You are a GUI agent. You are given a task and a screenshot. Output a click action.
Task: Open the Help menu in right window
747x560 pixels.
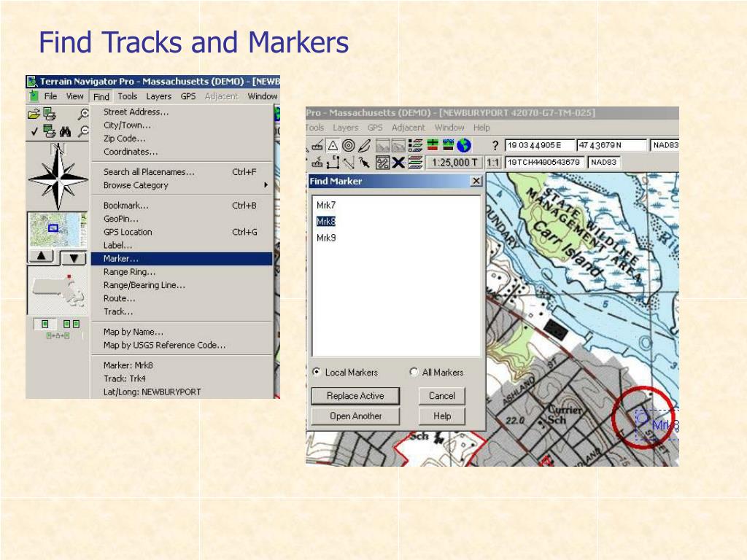(x=481, y=128)
